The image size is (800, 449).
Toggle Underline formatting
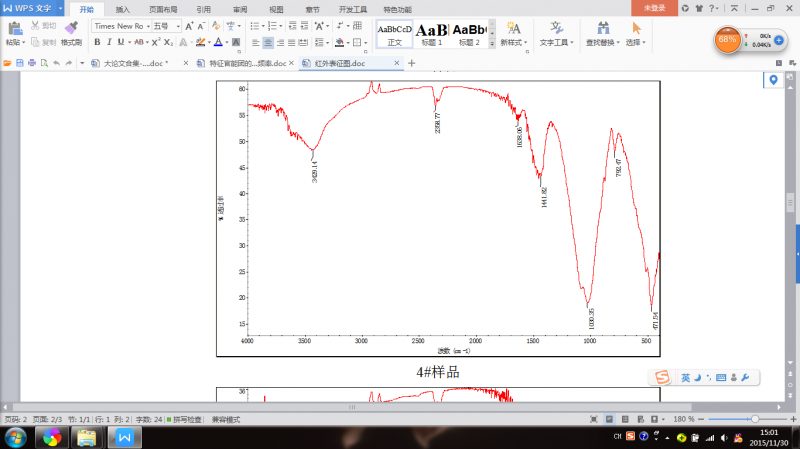coord(120,42)
